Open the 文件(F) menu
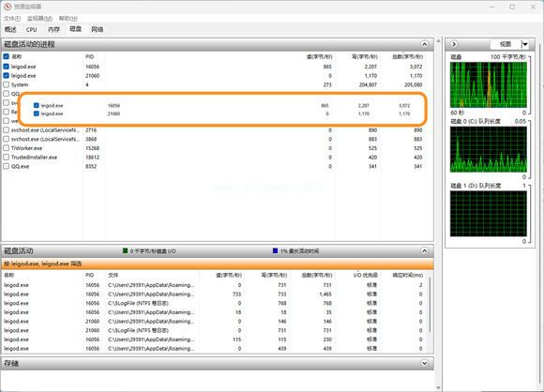544x392 pixels. coord(12,18)
